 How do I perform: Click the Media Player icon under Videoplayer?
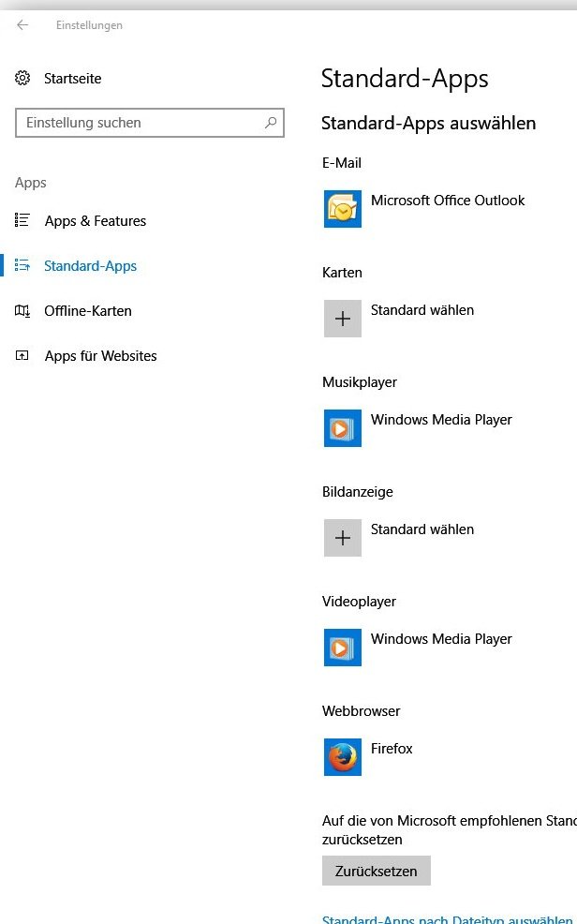pos(343,647)
